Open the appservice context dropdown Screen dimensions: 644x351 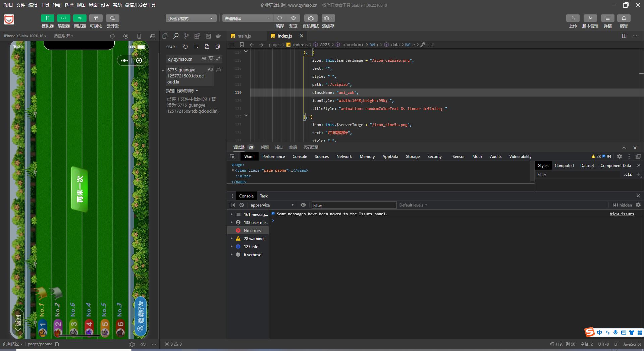[272, 205]
